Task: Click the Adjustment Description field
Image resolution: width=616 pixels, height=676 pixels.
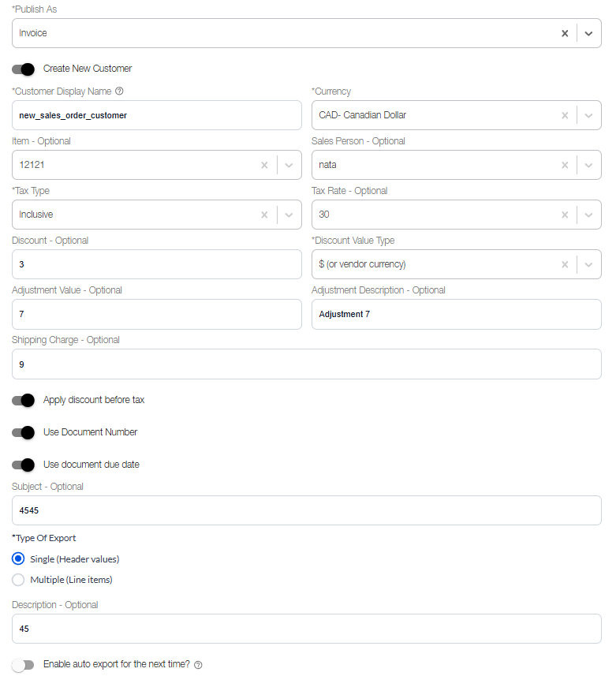Action: [x=454, y=314]
